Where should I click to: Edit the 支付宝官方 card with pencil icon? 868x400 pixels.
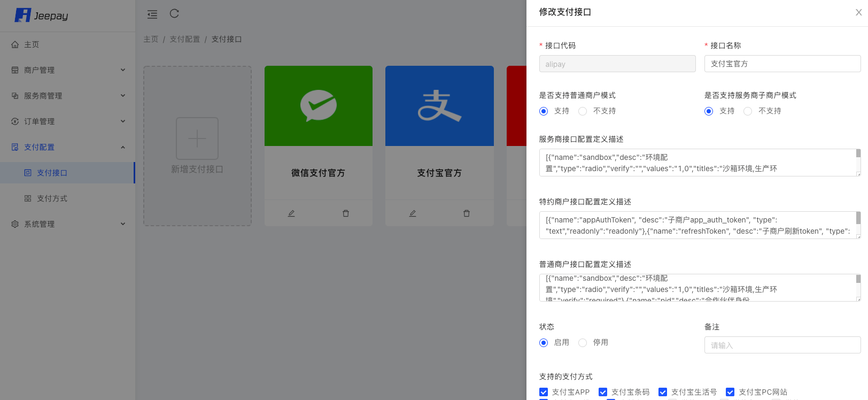click(413, 213)
